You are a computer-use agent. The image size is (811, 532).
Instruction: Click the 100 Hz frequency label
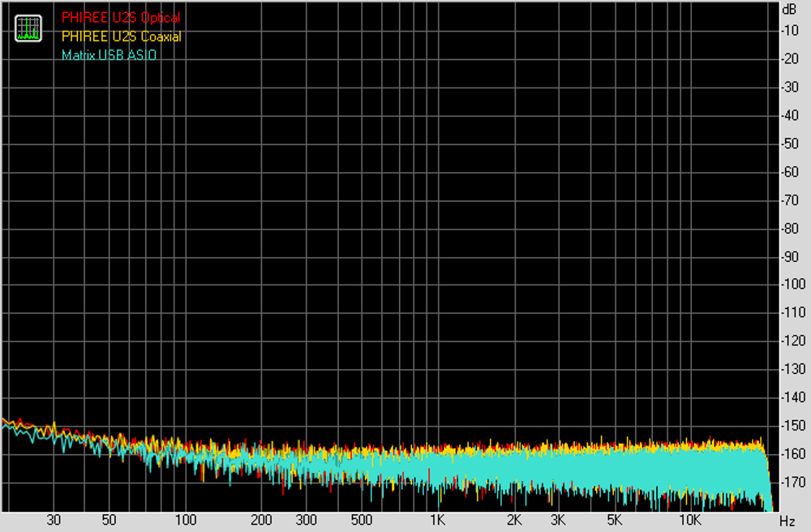185,520
